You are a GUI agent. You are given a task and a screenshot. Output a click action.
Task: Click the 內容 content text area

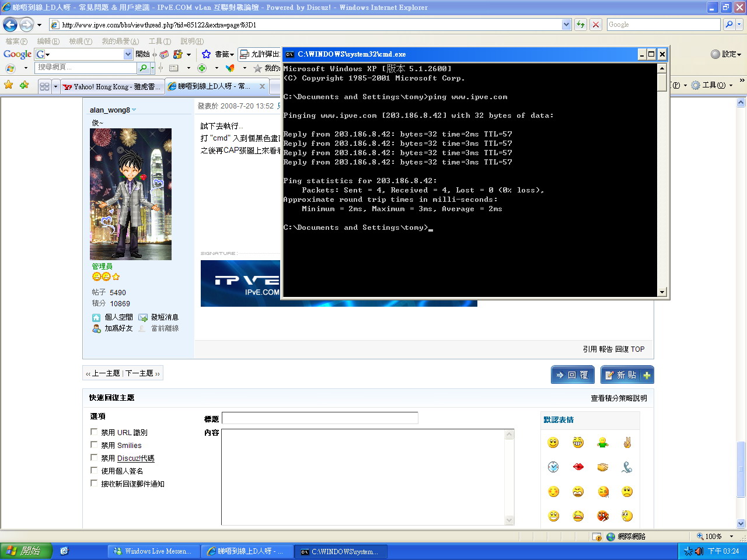[363, 477]
